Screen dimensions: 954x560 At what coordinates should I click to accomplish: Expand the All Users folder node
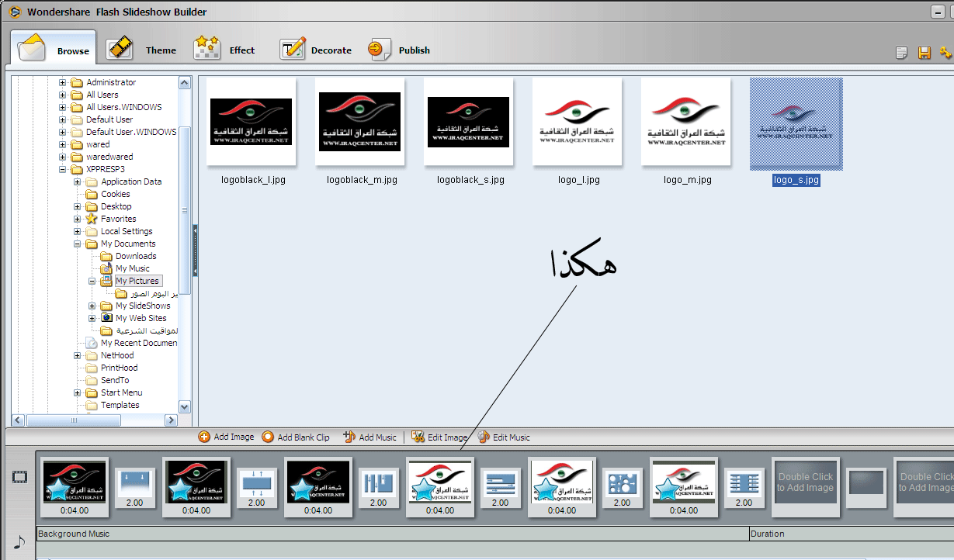[x=63, y=95]
